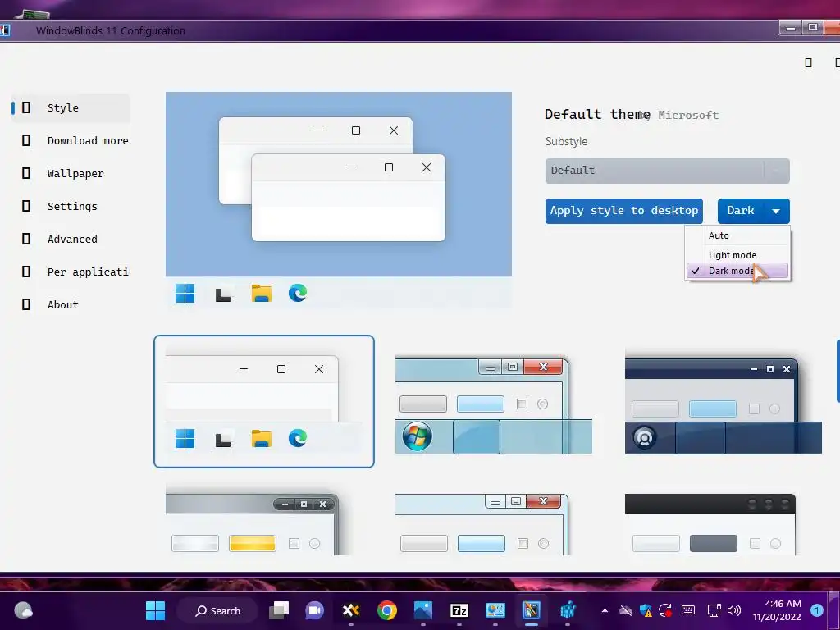Click Apply style to desktop button
This screenshot has height=630, width=840.
[x=623, y=211]
